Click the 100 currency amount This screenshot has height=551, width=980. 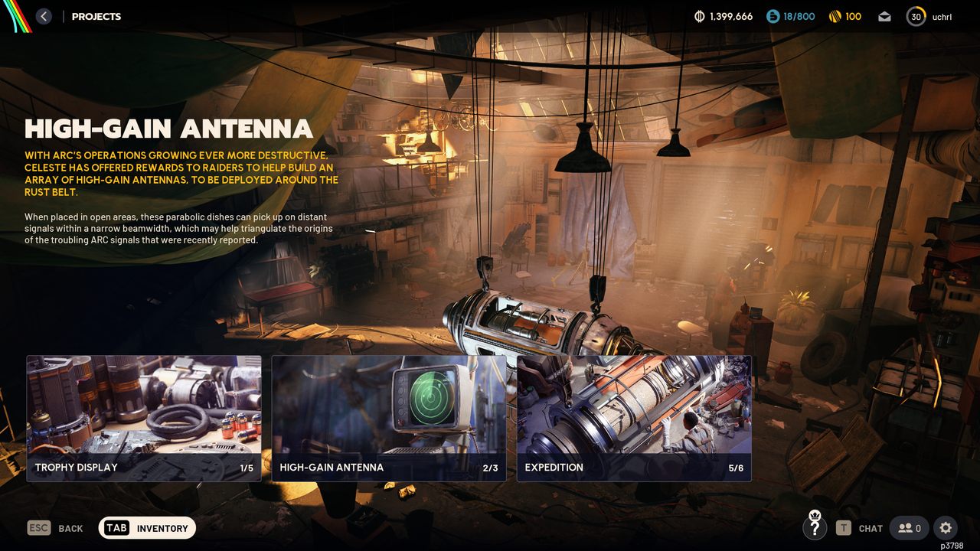(x=854, y=17)
